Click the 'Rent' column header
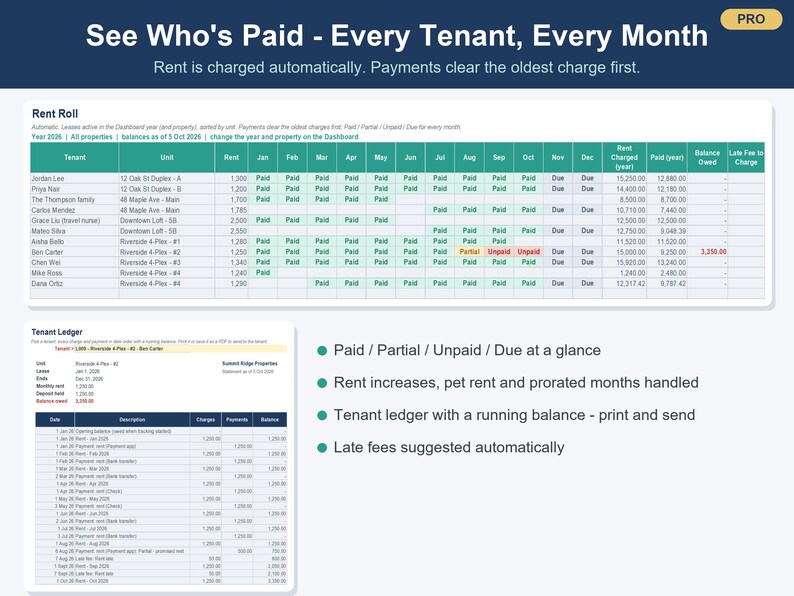The width and height of the screenshot is (794, 596). tap(231, 157)
